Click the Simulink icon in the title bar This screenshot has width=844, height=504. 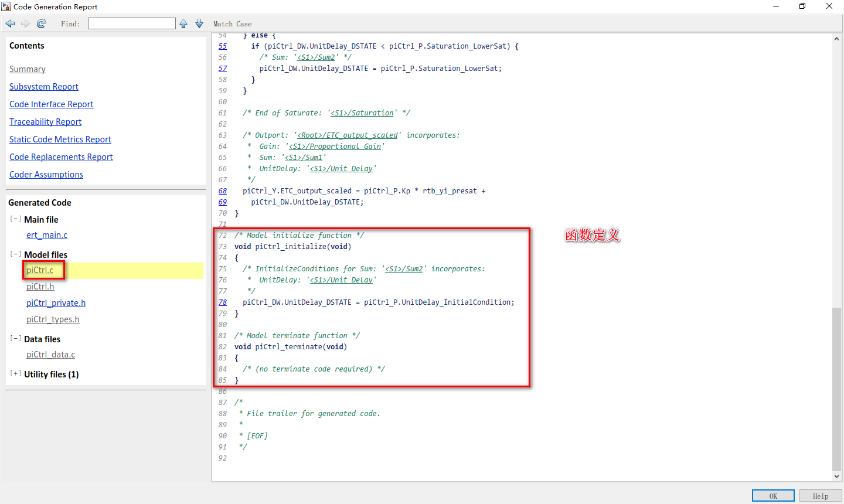point(6,6)
